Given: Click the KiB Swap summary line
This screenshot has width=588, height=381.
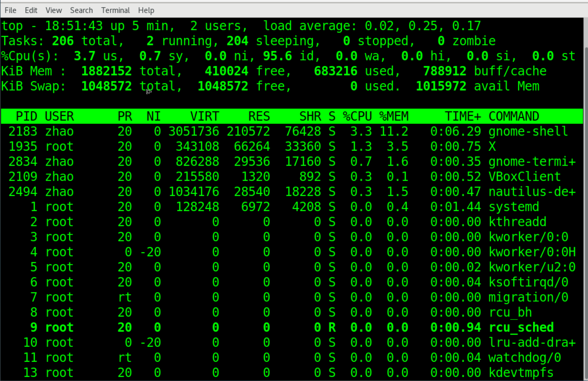Looking at the screenshot, I should tap(33, 86).
